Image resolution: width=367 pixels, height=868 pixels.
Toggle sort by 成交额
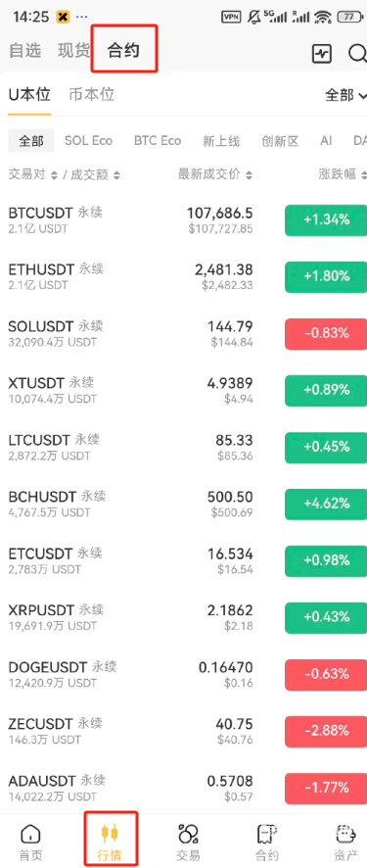116,175
